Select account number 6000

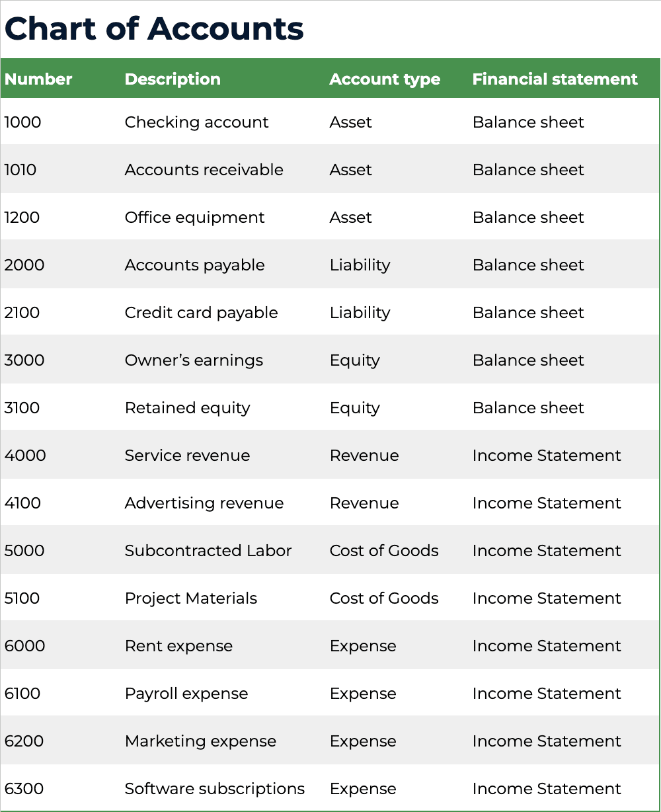[24, 646]
